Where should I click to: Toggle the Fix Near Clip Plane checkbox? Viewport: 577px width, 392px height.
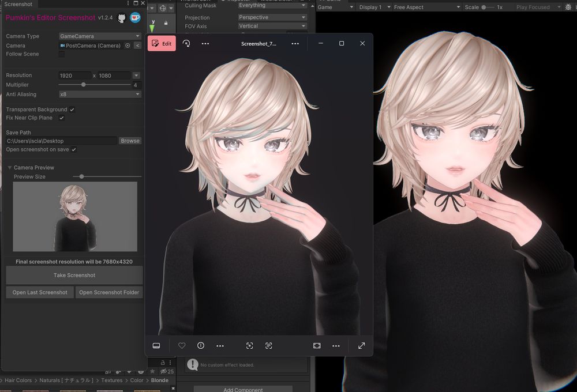point(62,118)
